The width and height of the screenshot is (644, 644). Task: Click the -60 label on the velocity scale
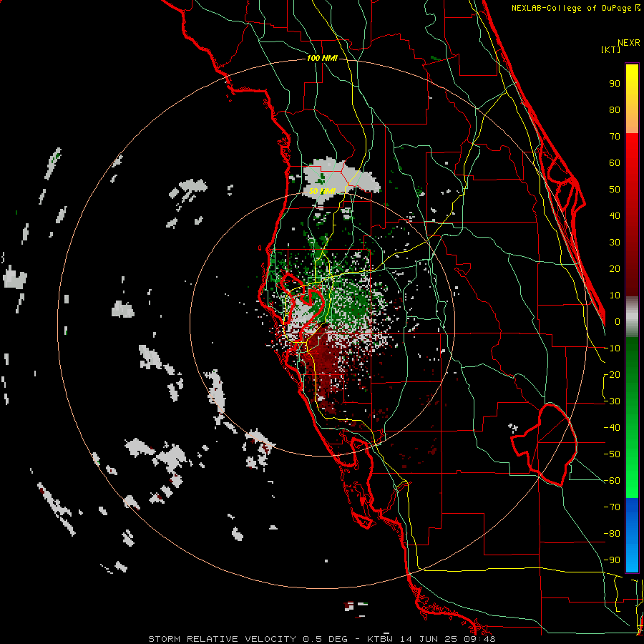pos(612,480)
